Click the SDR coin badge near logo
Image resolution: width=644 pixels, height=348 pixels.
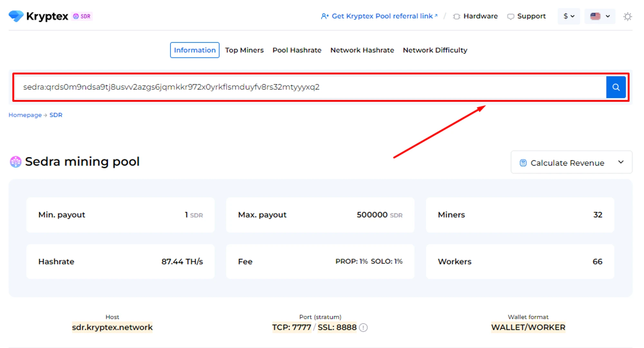coord(82,16)
